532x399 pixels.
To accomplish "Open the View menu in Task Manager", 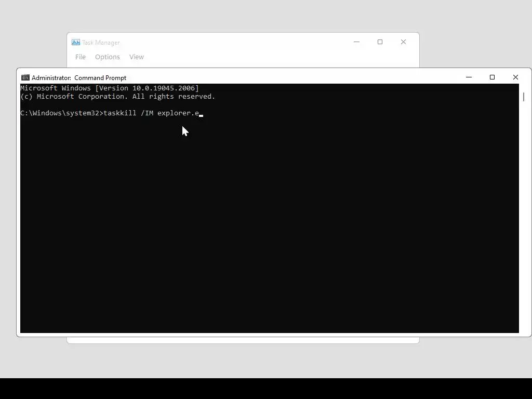I will [x=137, y=57].
